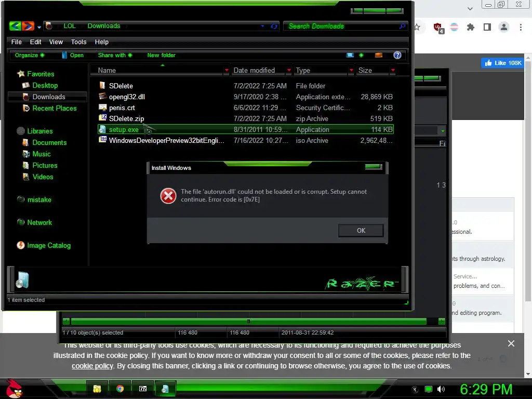
Task: Open Chrome from the taskbar
Action: (120, 389)
